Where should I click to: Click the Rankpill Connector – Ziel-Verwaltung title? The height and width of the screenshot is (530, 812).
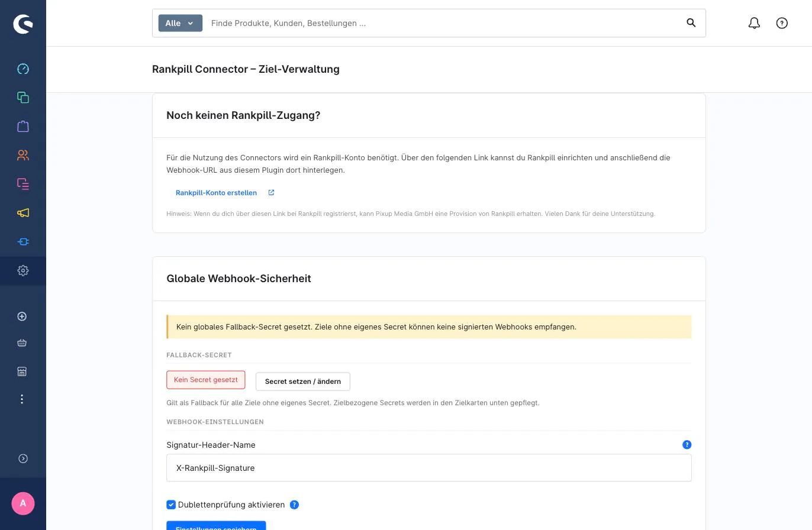pyautogui.click(x=246, y=69)
